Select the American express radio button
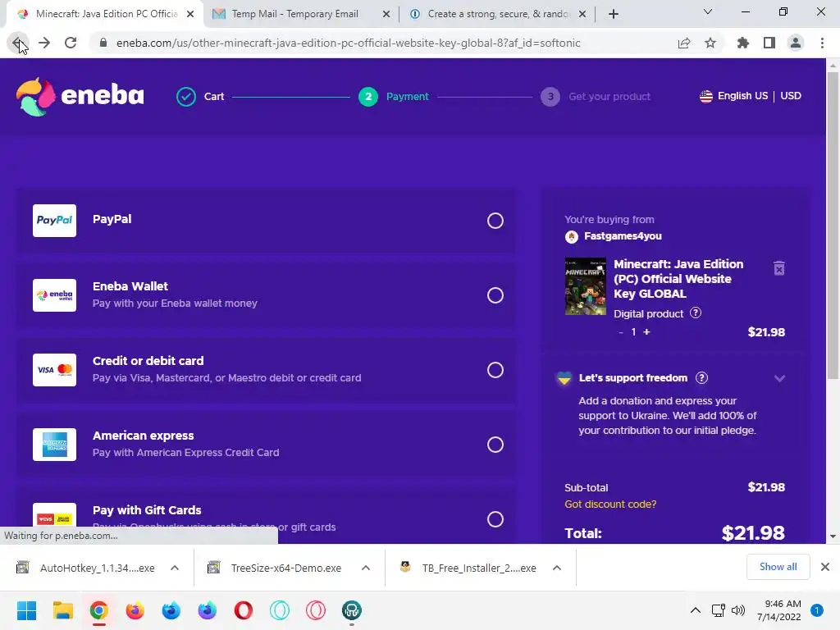The height and width of the screenshot is (630, 840). coord(495,445)
